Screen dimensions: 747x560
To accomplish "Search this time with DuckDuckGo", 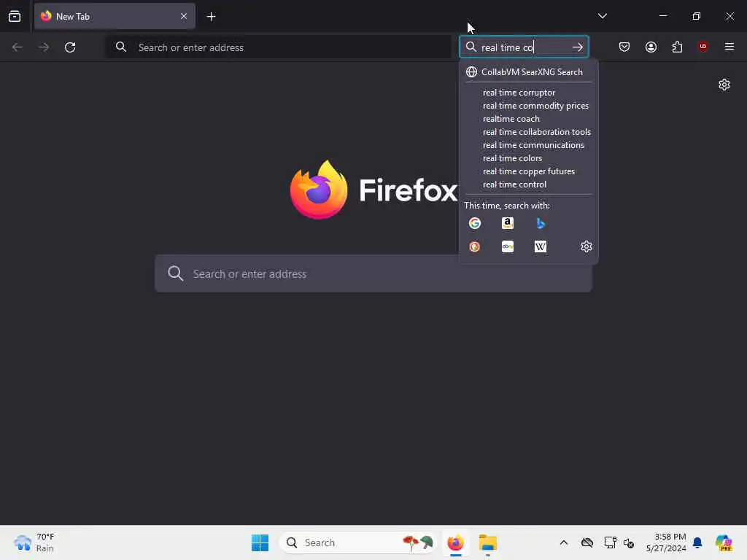I will [474, 246].
